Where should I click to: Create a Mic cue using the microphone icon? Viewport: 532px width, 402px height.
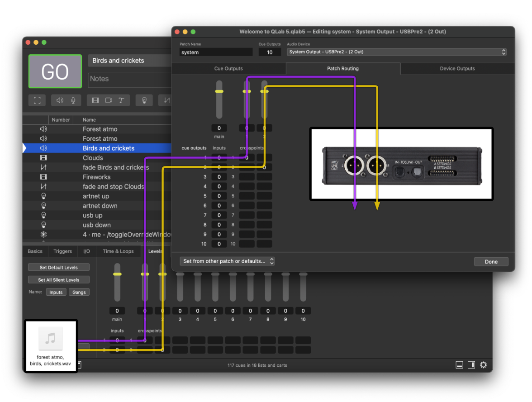coord(73,100)
